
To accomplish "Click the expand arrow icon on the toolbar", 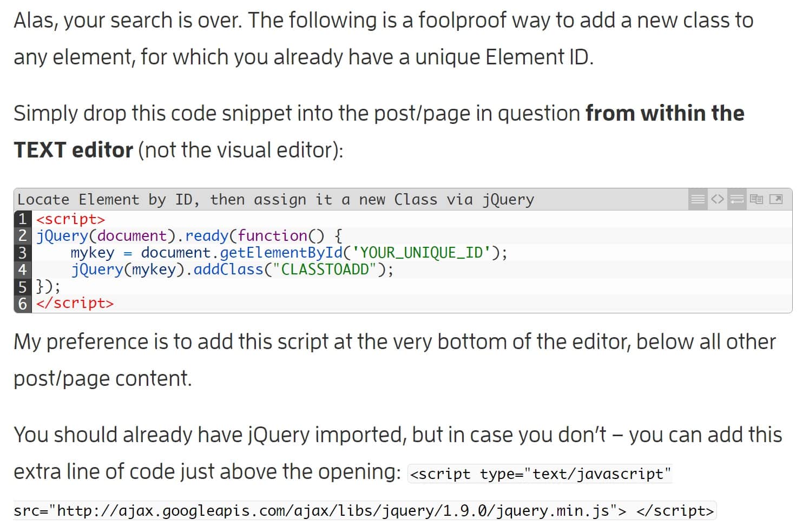I will coord(776,199).
